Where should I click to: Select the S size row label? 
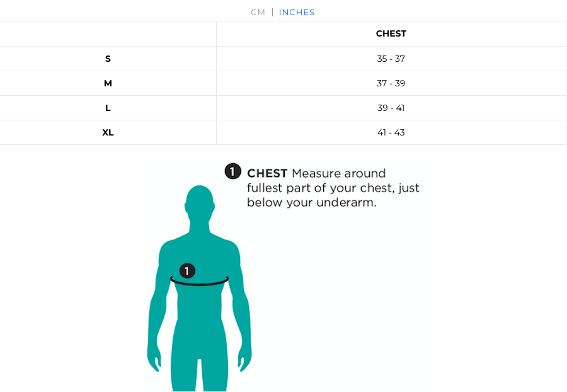pyautogui.click(x=108, y=59)
